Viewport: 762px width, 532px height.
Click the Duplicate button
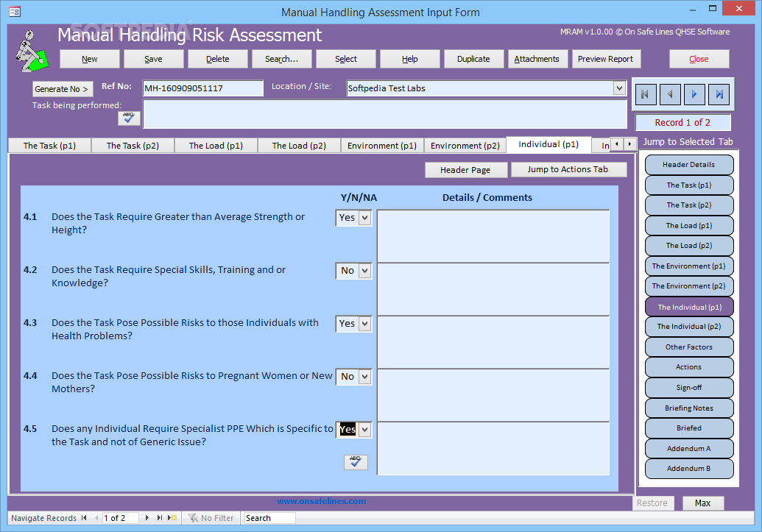pos(474,59)
